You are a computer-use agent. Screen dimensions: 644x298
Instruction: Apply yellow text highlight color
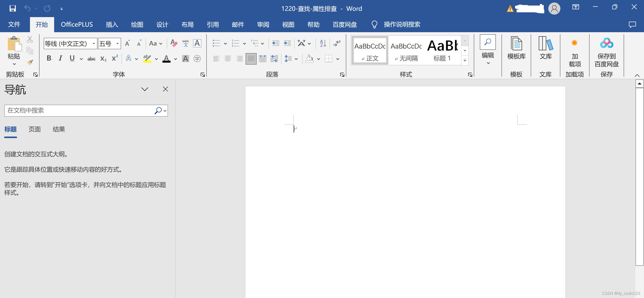click(147, 58)
